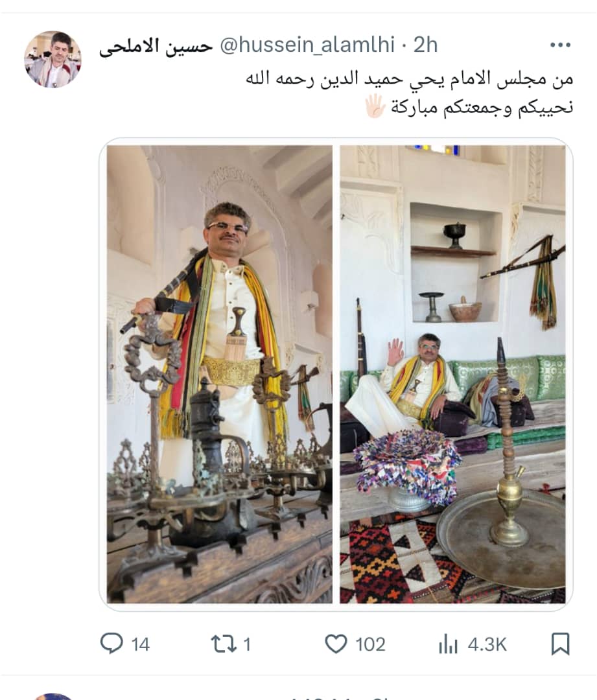The image size is (597, 700).
Task: Click the raised hand emoji in tweet
Action: (x=375, y=106)
